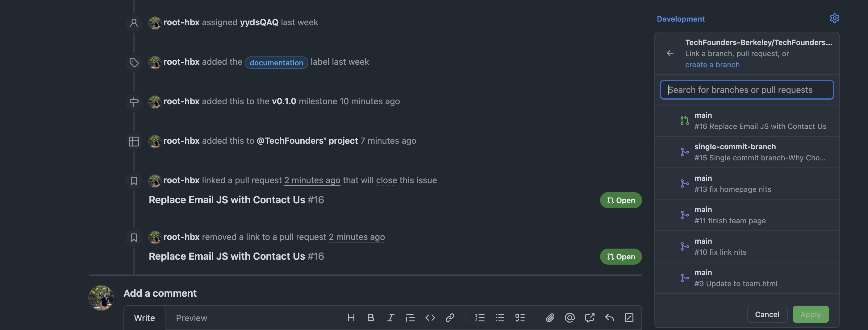Viewport: 868px width, 330px height.
Task: Click the branch search input field
Action: (x=747, y=89)
